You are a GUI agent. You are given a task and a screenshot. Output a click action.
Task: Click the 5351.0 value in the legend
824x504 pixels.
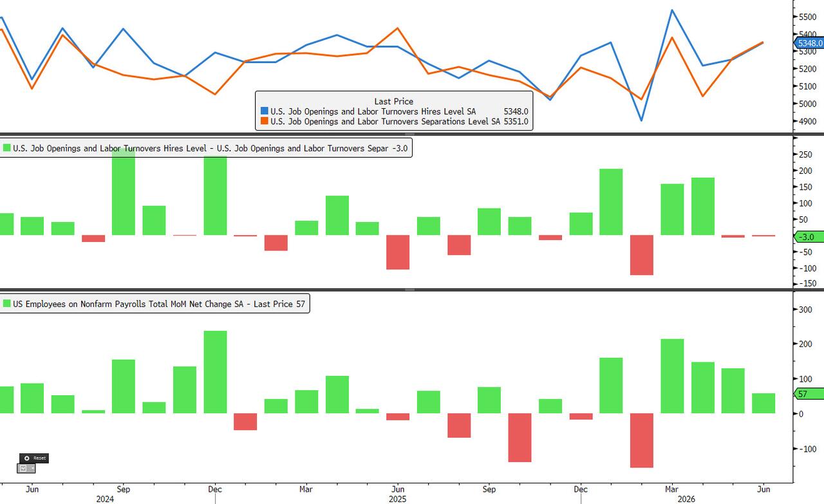click(x=516, y=121)
